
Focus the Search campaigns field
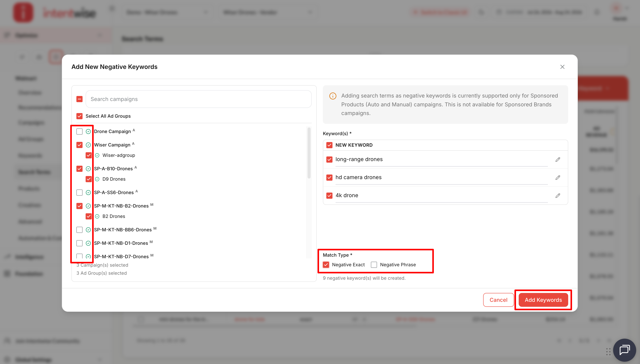(x=198, y=99)
